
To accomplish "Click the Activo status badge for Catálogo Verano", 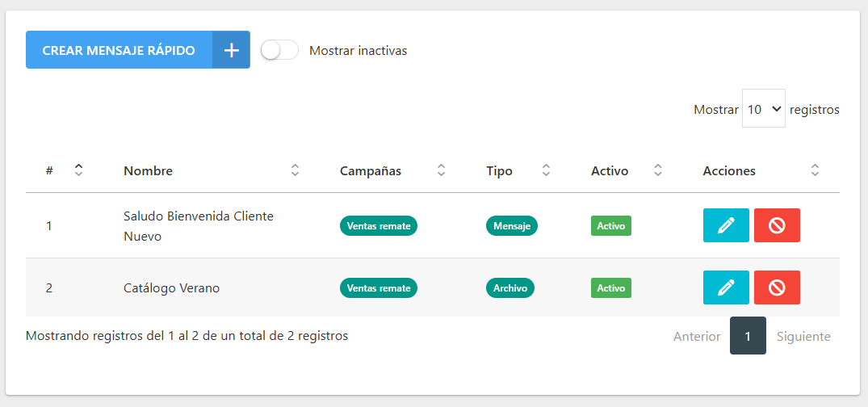I will [610, 287].
